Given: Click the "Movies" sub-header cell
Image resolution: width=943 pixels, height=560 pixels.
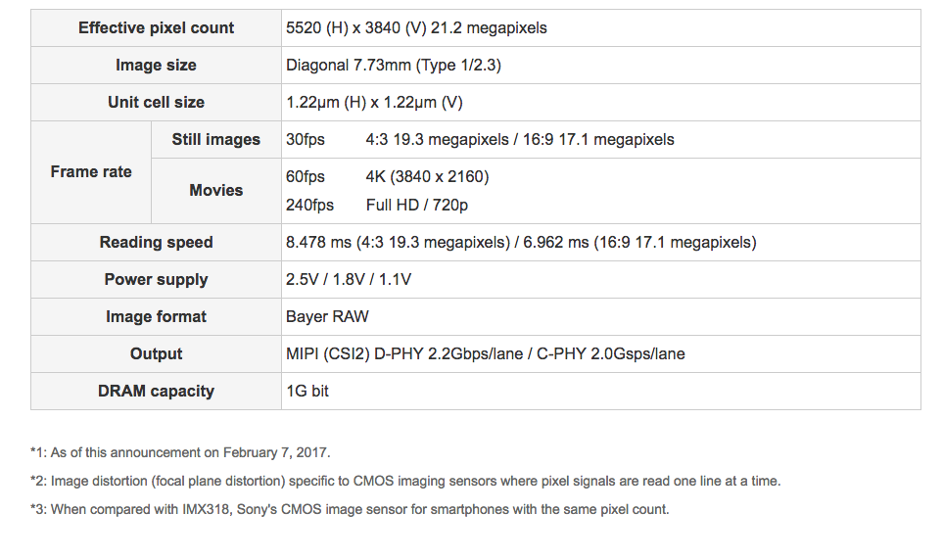Looking at the screenshot, I should (215, 190).
